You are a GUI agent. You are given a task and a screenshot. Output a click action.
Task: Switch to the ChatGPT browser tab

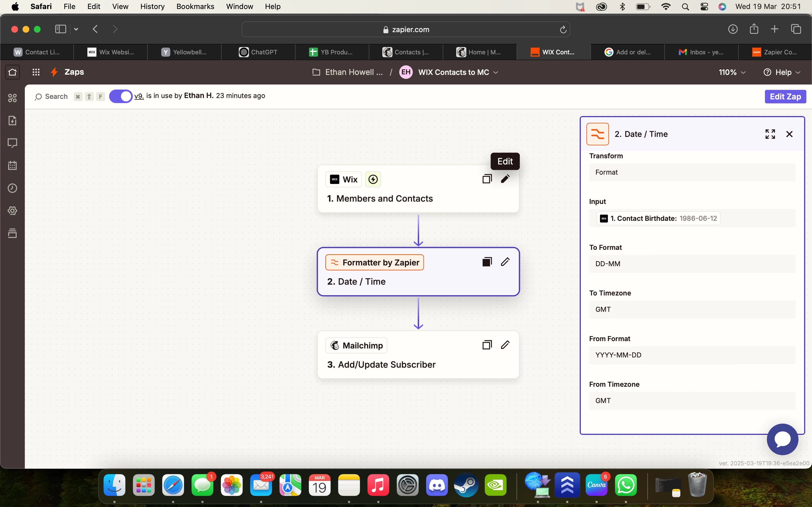[258, 52]
